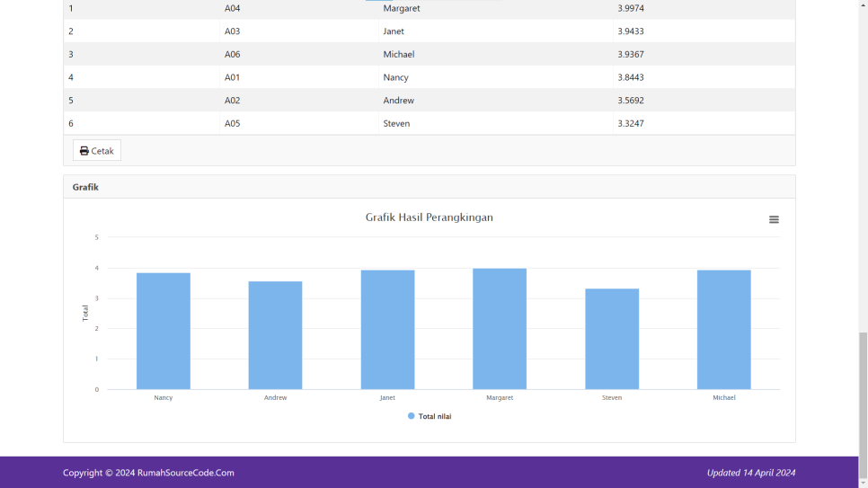Click the A03 code cell for Janet
Image resolution: width=868 pixels, height=488 pixels.
click(232, 31)
